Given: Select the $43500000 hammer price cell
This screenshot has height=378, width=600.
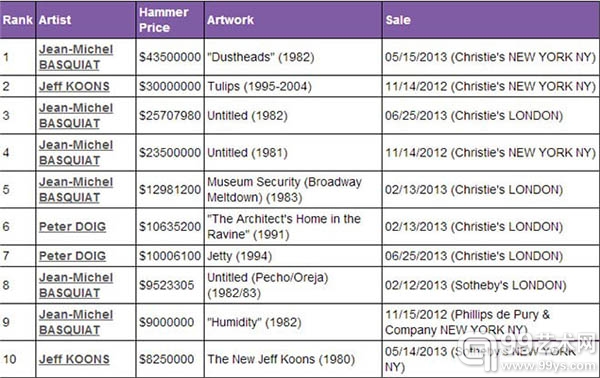Looking at the screenshot, I should pyautogui.click(x=170, y=57).
